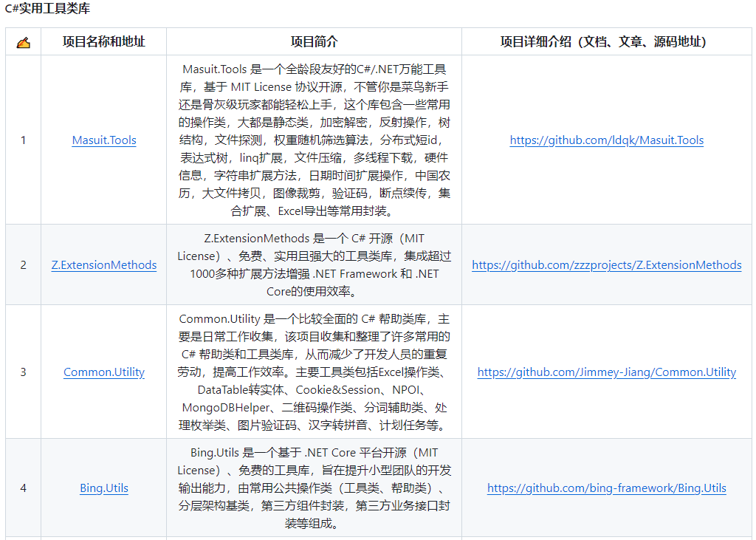
Task: Click row number '4' cell
Action: pyautogui.click(x=23, y=488)
